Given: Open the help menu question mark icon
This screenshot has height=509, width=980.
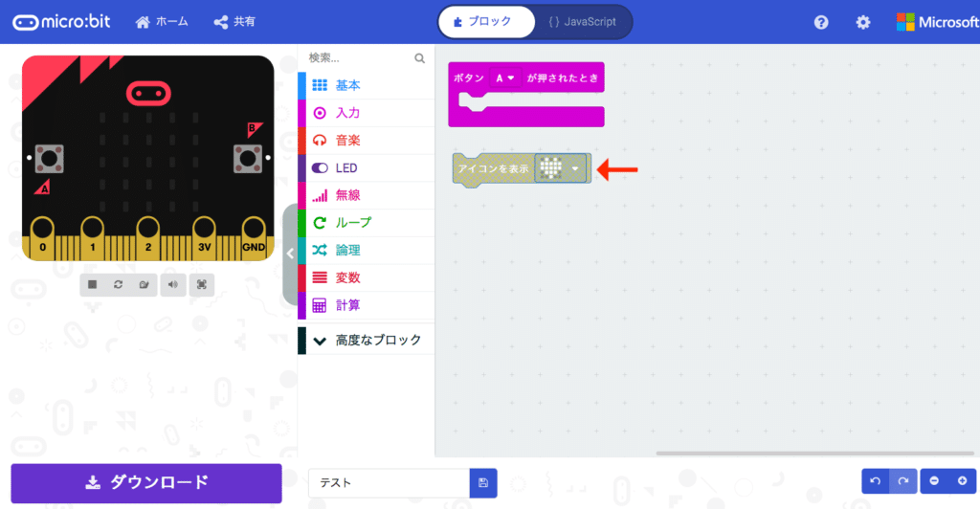Looking at the screenshot, I should click(x=821, y=22).
